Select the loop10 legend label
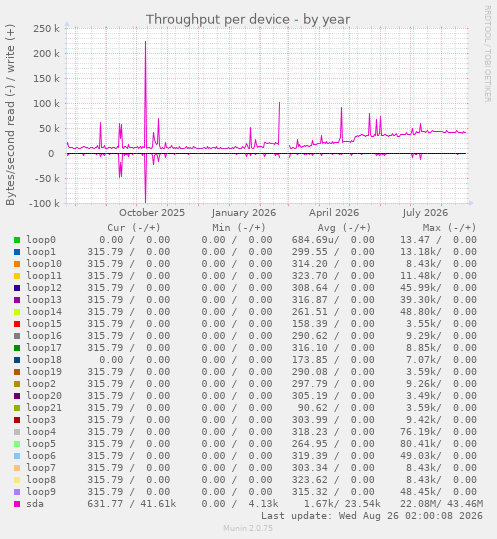 pos(44,264)
